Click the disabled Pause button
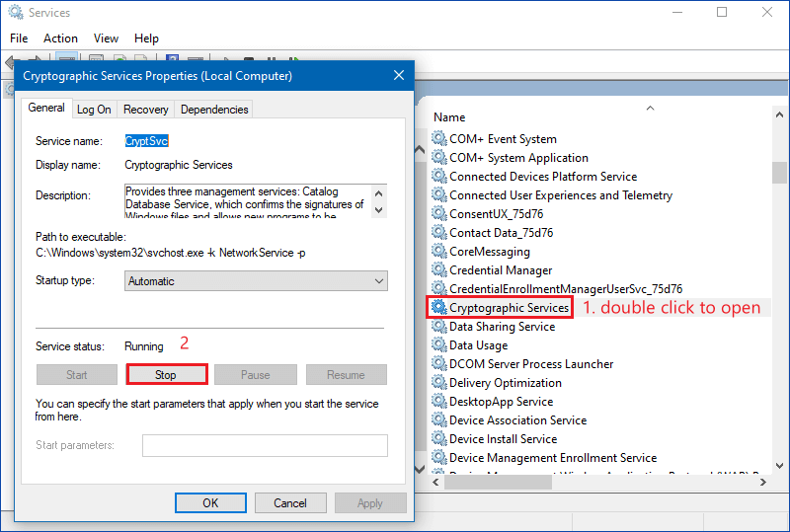Viewport: 790px width, 532px height. 256,375
